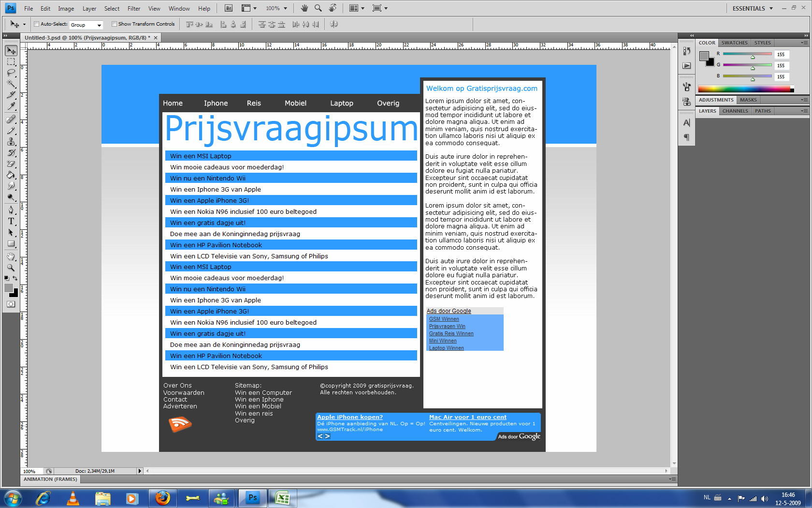
Task: Click the Rotate View tool in application bar
Action: [333, 8]
